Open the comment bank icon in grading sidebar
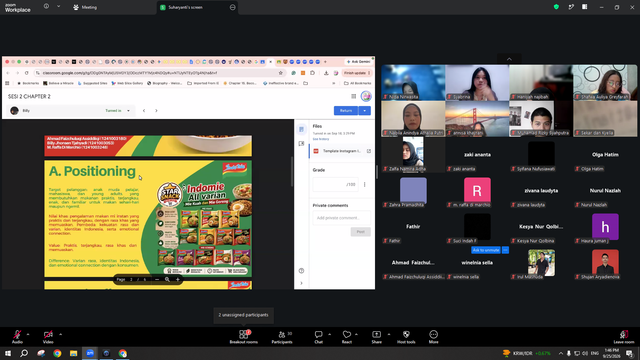640x360 pixels. [301, 144]
